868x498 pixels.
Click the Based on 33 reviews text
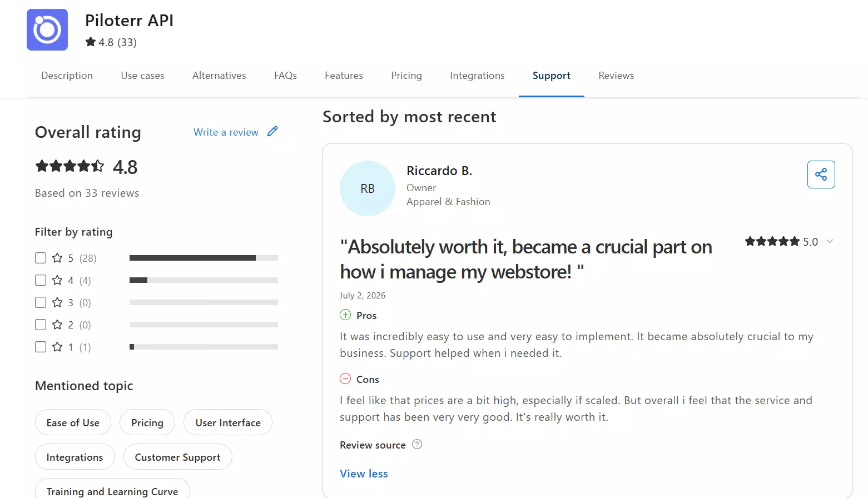[87, 193]
